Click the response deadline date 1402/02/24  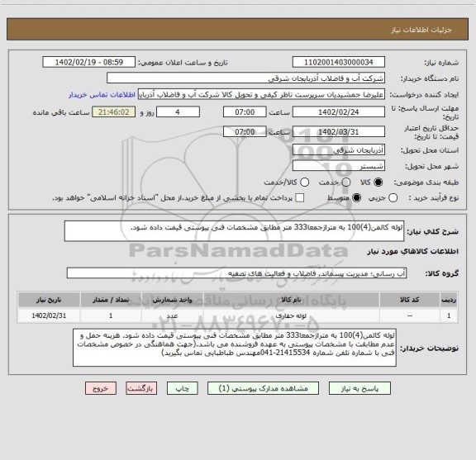click(x=339, y=112)
